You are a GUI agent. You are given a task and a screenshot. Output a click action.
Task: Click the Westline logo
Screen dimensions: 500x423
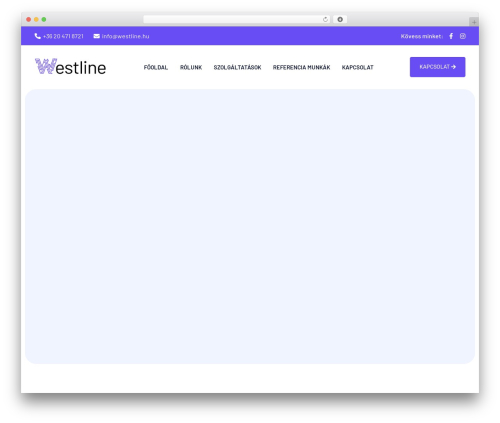click(70, 67)
